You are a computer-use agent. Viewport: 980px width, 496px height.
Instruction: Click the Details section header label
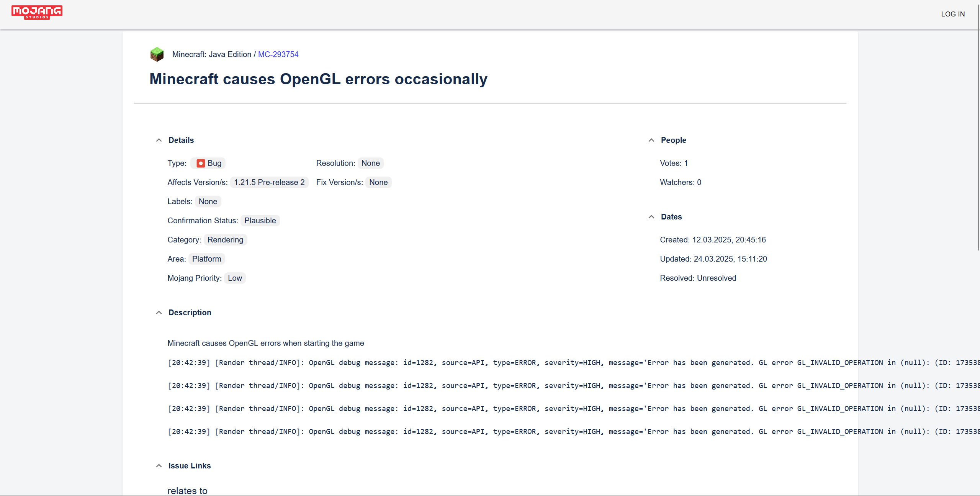point(181,140)
